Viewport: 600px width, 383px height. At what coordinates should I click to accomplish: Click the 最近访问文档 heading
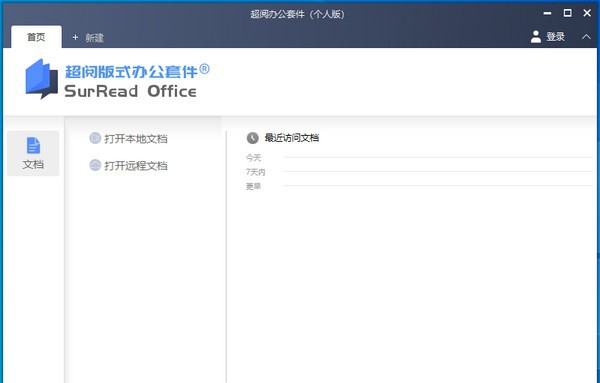coord(292,138)
